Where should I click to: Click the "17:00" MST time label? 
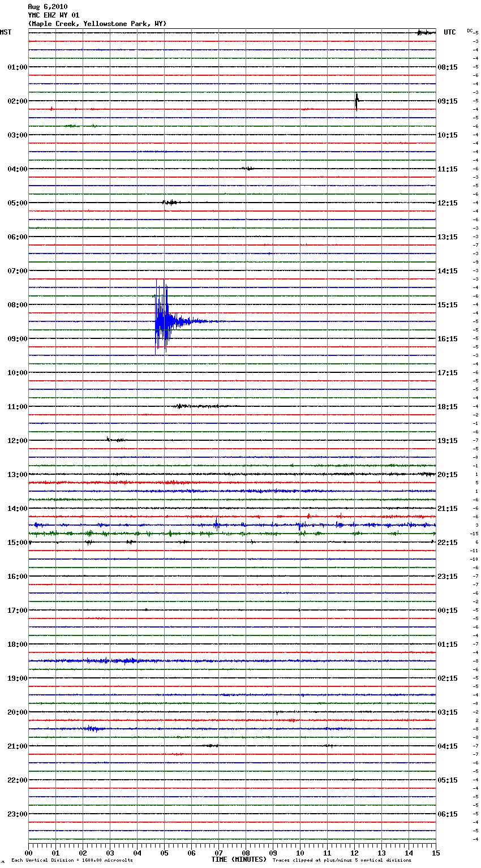(18, 611)
